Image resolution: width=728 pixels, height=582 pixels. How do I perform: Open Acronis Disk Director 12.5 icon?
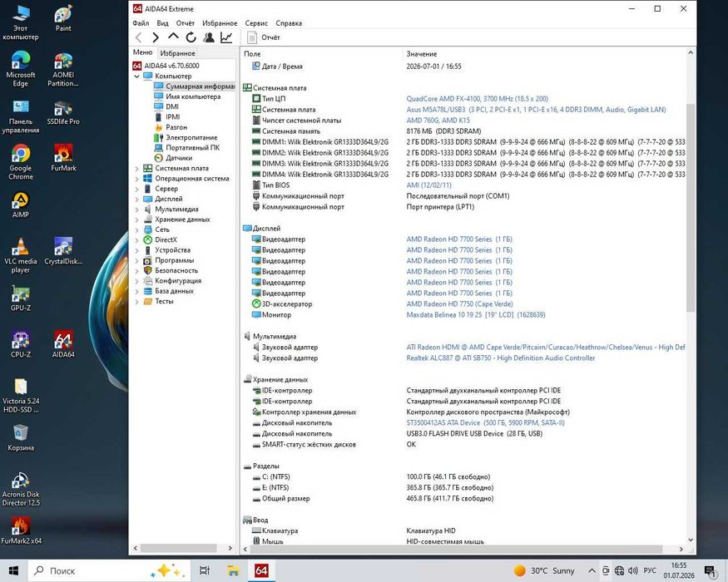click(x=21, y=489)
